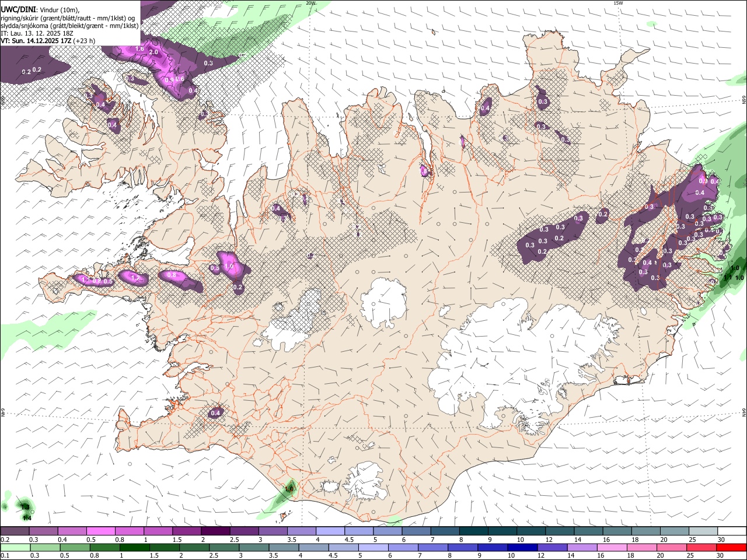Viewport: 747px width, 560px height.
Task: Pick the white swatch above 30 in snow scale
Action: click(x=731, y=531)
